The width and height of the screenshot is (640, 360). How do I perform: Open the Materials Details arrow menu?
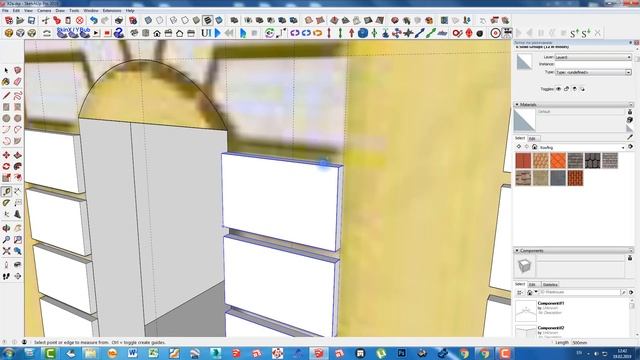point(631,147)
